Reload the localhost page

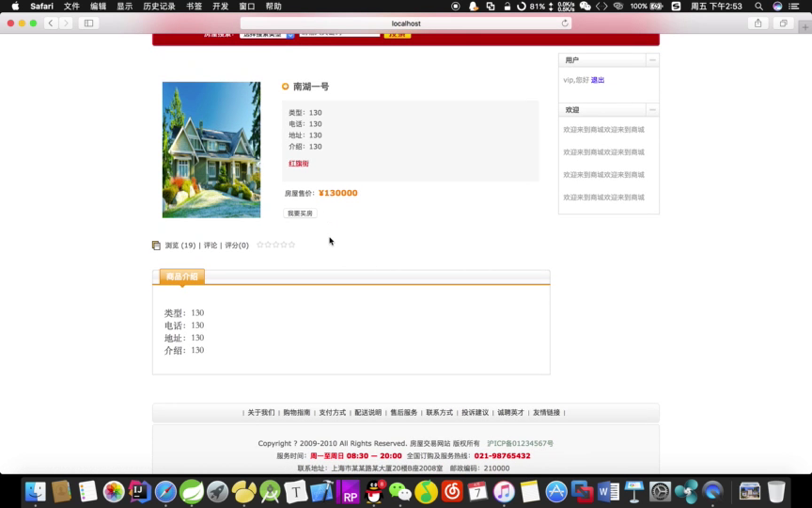coord(565,23)
